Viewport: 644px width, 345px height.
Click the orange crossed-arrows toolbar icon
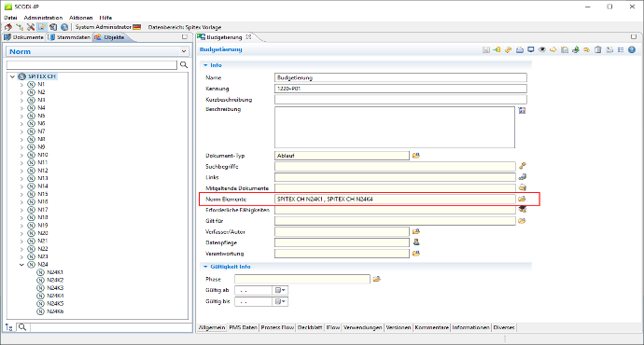508,49
